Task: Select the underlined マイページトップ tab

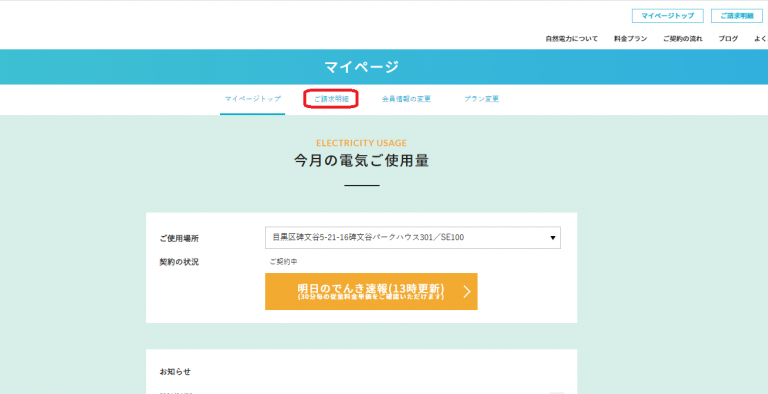Action: 253,99
